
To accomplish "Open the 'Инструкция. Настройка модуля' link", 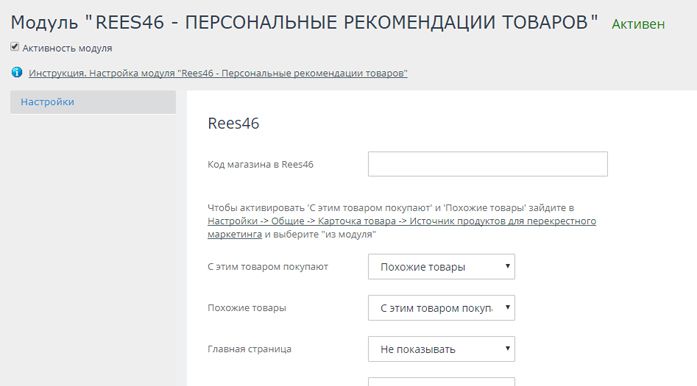I will pos(218,73).
